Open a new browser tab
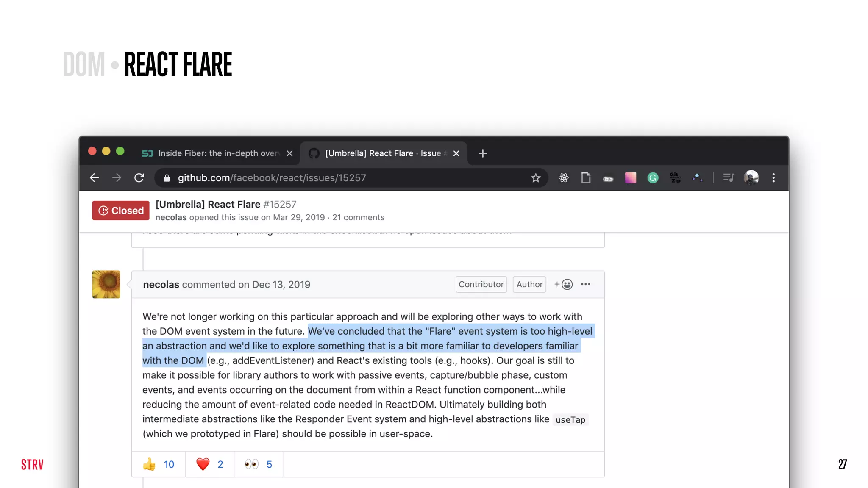Screen dimensions: 868x488 [482, 153]
